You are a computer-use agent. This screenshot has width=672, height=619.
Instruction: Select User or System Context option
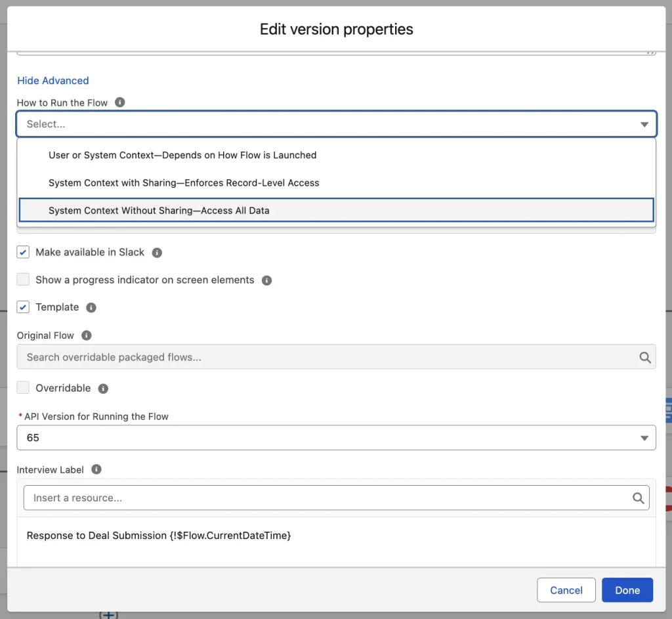[x=337, y=155]
